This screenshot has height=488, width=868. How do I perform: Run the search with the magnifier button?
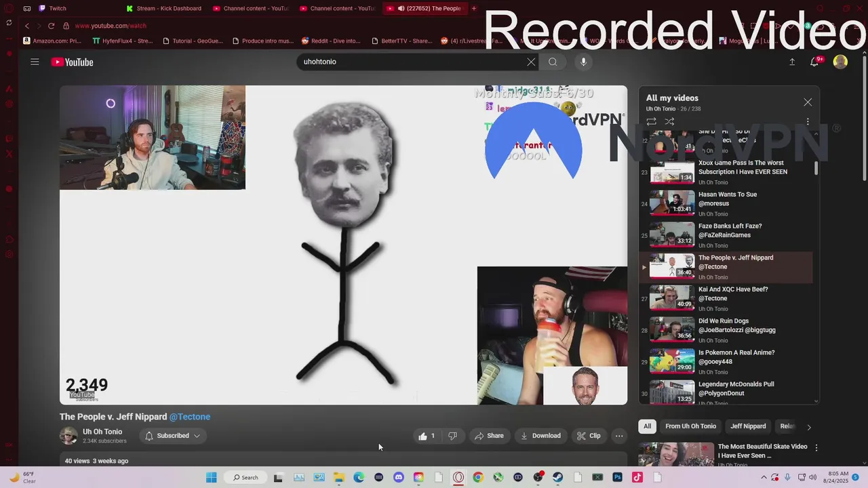pyautogui.click(x=553, y=62)
